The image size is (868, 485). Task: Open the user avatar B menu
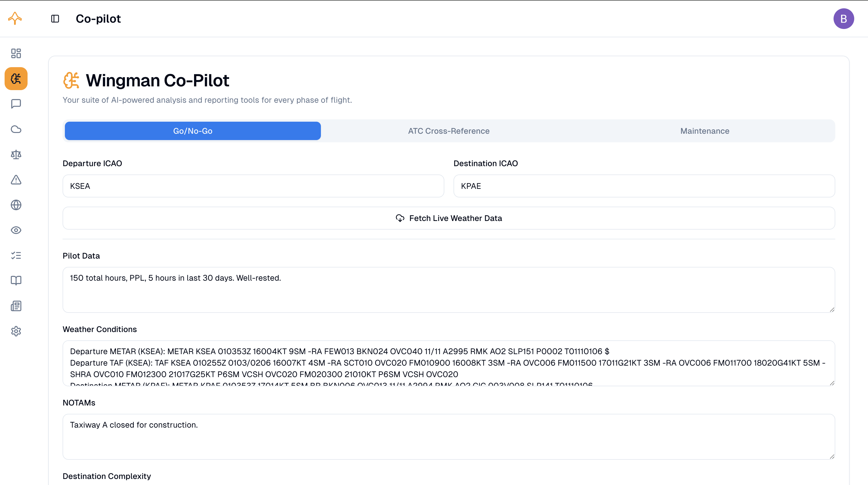[x=843, y=19]
